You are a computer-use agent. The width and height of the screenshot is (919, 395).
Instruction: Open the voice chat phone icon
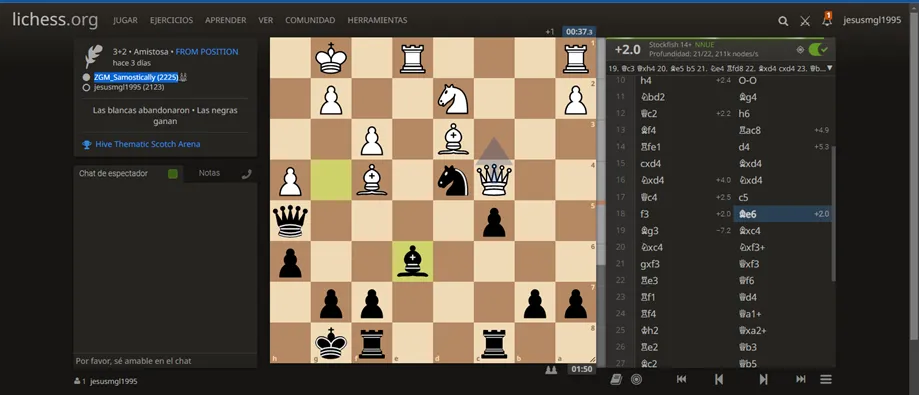click(247, 173)
